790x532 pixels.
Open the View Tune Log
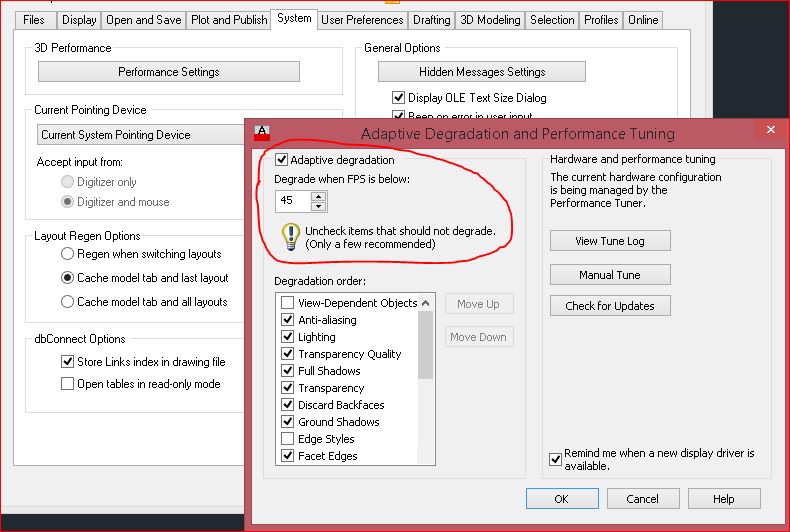(610, 241)
